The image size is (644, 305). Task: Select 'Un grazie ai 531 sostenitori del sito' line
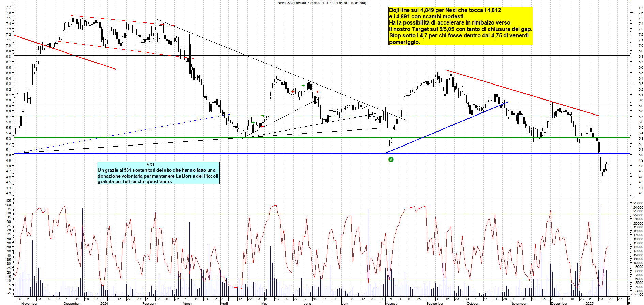(x=157, y=170)
